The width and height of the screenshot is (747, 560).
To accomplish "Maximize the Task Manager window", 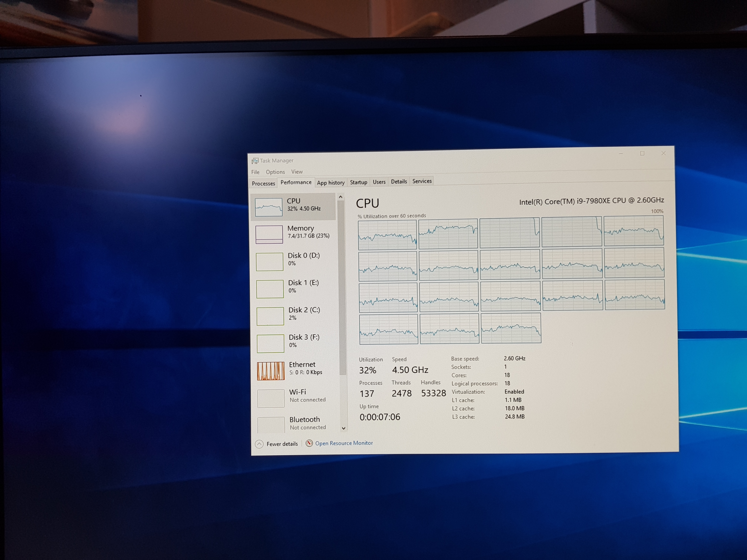I will [642, 153].
